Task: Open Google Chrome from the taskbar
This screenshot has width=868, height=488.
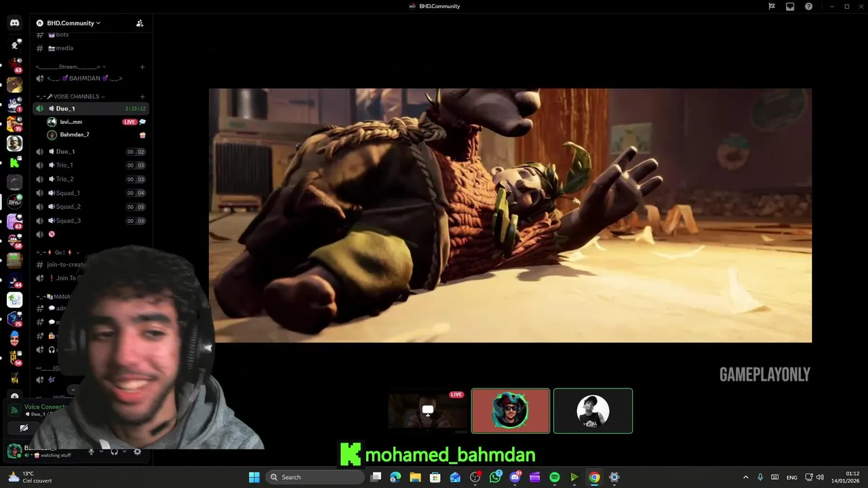Action: (594, 477)
